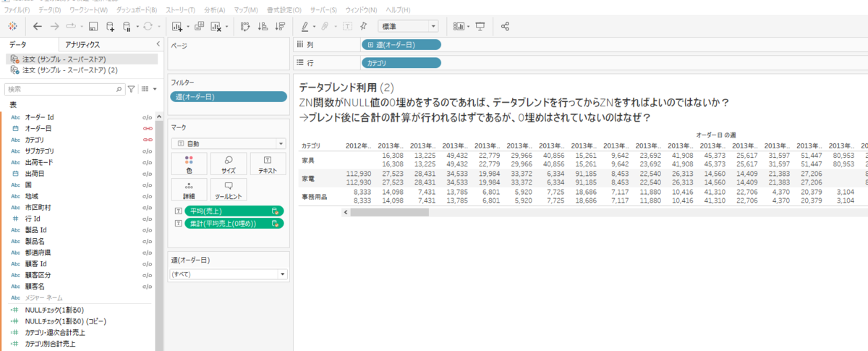Click the Redo forward arrow
Viewport: 868px width, 351px height.
[55, 26]
